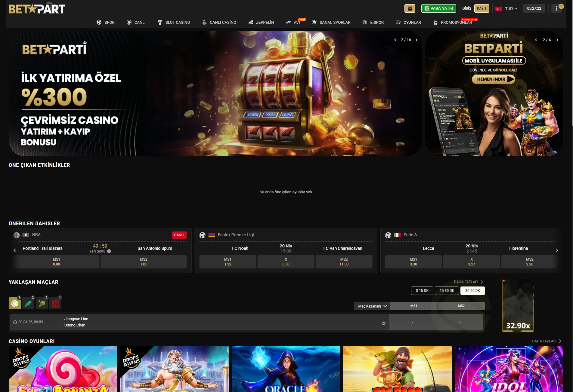Open the Zeppelin menu

pyautogui.click(x=261, y=22)
